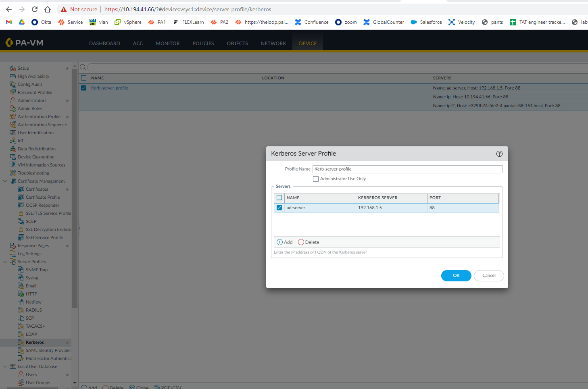Collapse the Certificate Management tree node
This screenshot has height=389, width=588.
click(5, 181)
